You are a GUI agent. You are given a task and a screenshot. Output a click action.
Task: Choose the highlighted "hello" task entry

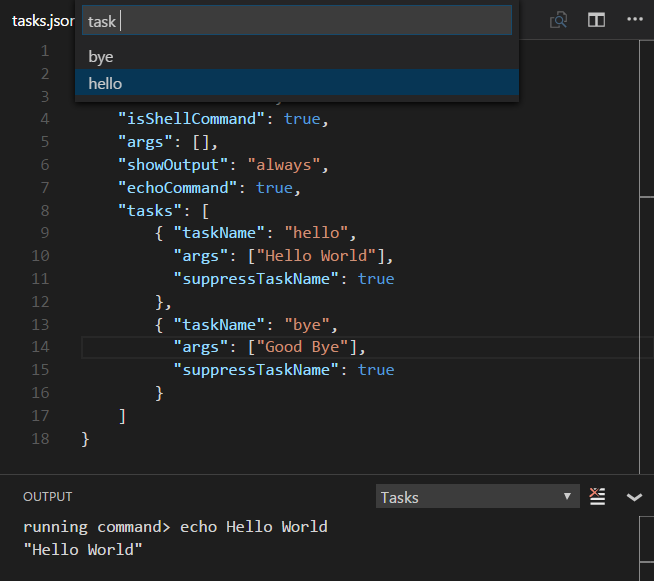(x=105, y=84)
